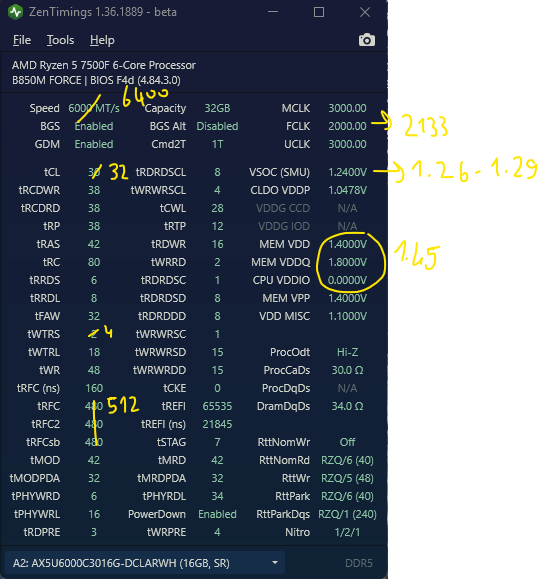The height and width of the screenshot is (579, 538).
Task: Click the CPU VDDIO 0.0000V value
Action: (347, 280)
